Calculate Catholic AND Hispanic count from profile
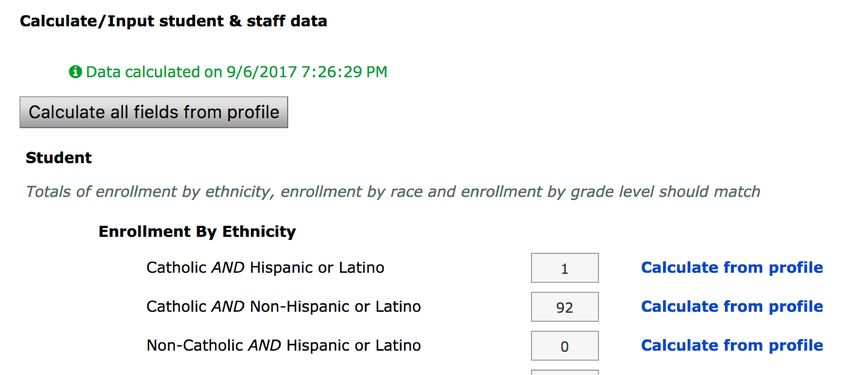850x375 pixels. [x=732, y=268]
